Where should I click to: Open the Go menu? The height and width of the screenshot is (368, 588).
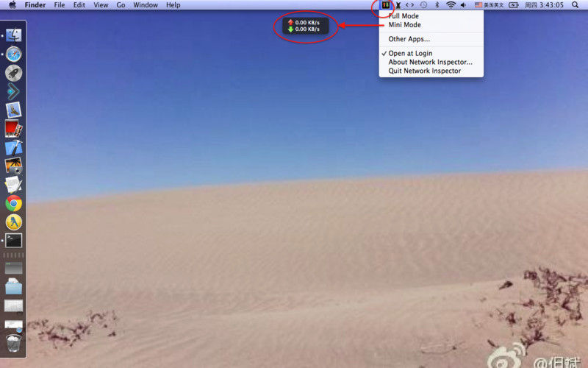click(121, 5)
